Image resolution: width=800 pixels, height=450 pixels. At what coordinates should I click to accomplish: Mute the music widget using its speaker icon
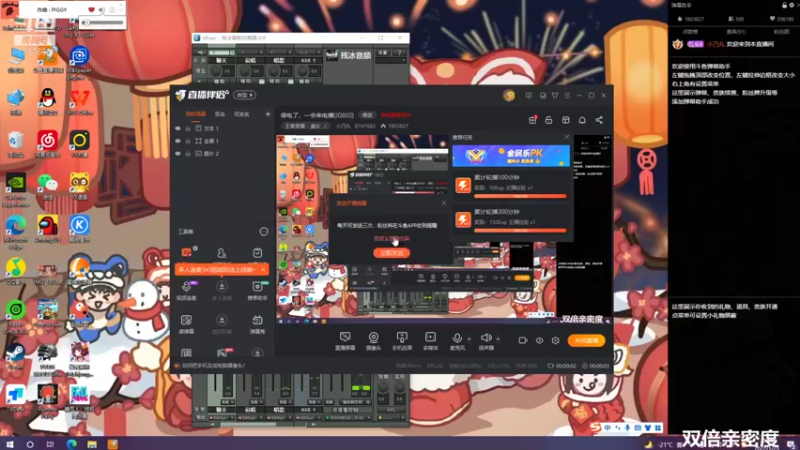102,10
